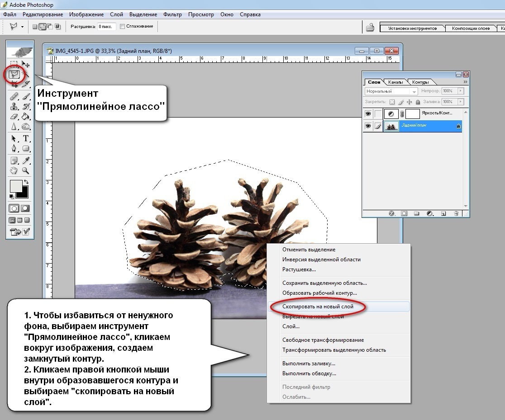
Task: Switch to the Каналы tab
Action: tap(395, 82)
